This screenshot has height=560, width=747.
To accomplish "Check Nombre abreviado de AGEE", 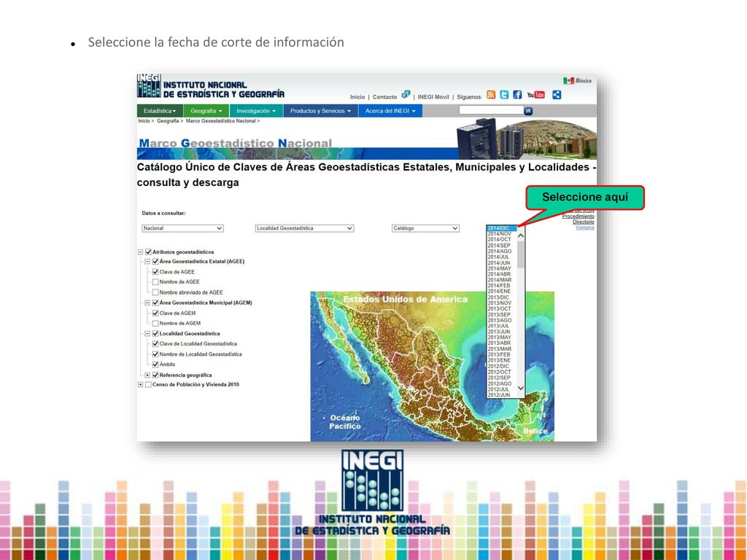I will [x=155, y=292].
